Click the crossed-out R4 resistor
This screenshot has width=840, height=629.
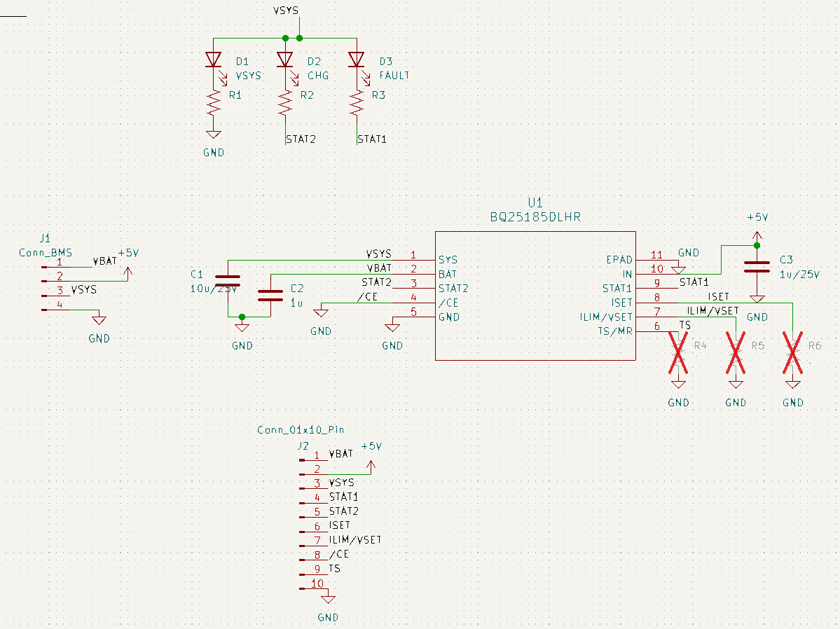(678, 352)
